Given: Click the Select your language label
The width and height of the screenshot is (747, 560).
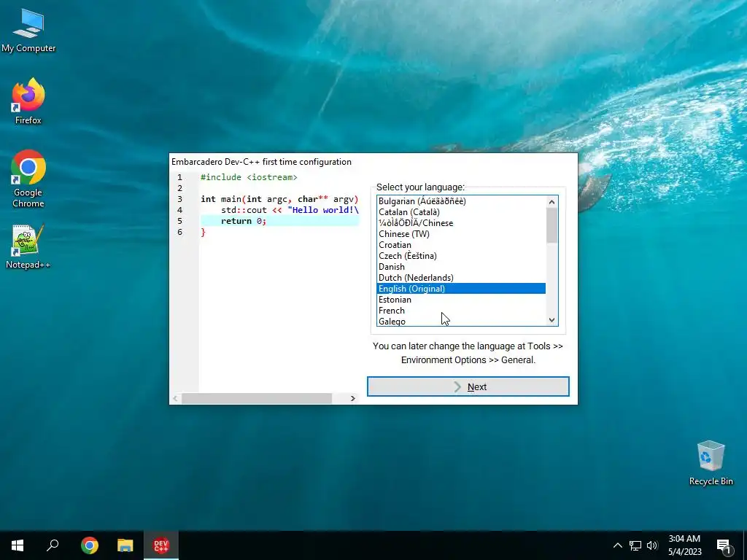Looking at the screenshot, I should pos(420,187).
